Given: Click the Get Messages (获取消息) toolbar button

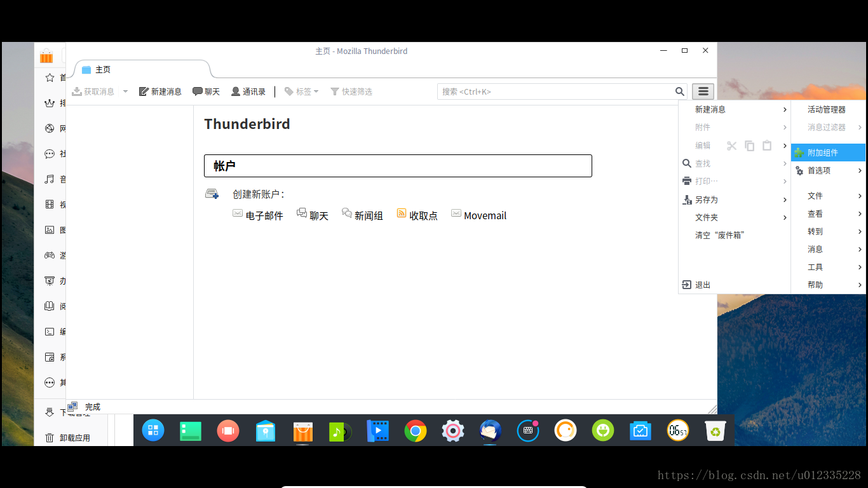Looking at the screenshot, I should 93,91.
